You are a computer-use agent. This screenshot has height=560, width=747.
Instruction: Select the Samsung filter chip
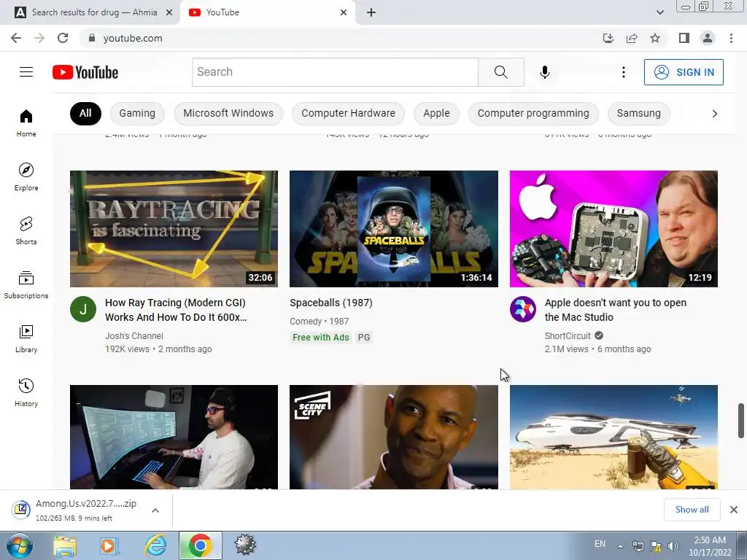coord(639,113)
